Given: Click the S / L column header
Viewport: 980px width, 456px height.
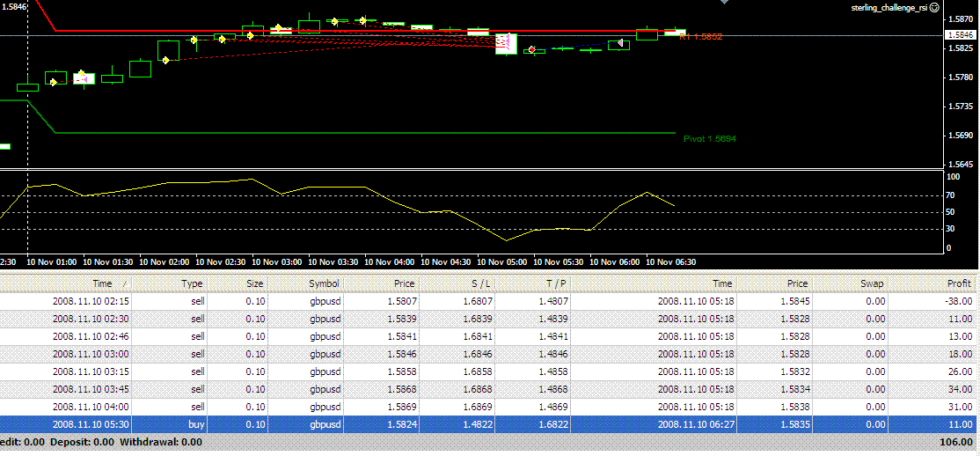Looking at the screenshot, I should tap(456, 283).
